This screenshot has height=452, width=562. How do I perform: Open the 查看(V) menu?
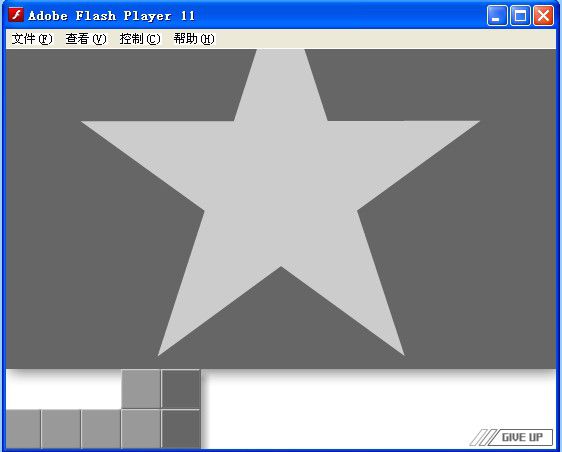(86, 39)
